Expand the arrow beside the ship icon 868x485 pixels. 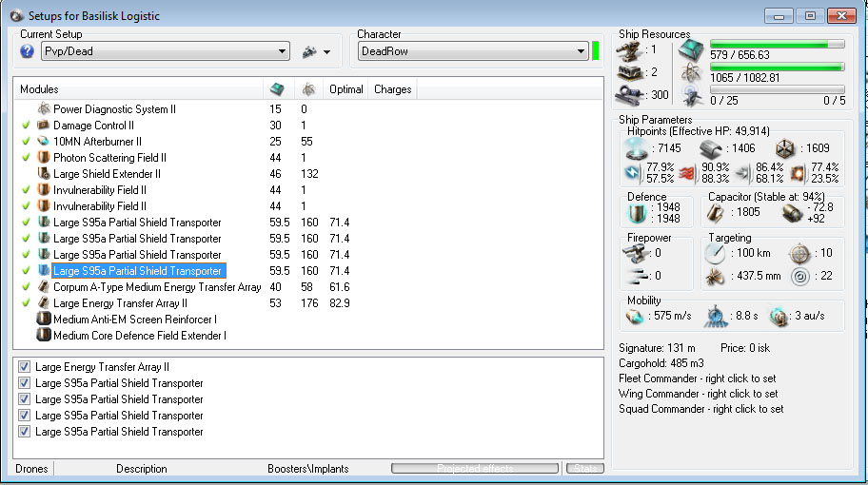(x=327, y=52)
